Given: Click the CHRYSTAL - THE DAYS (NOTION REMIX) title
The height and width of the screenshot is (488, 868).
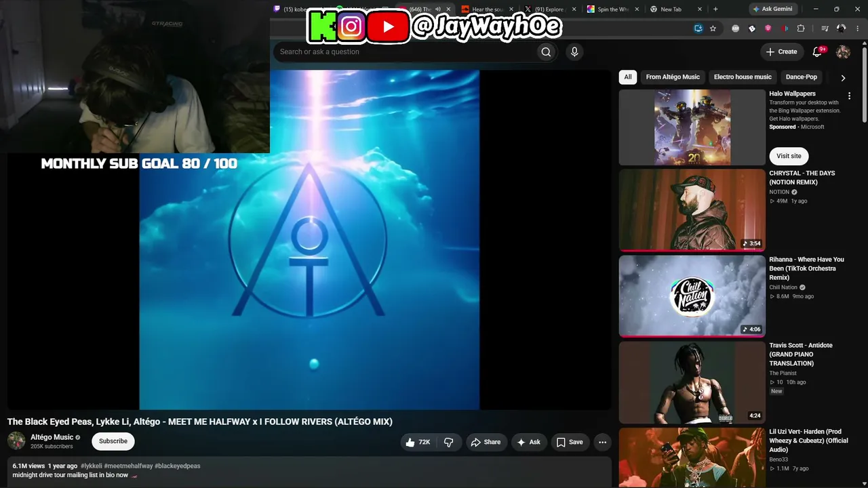Looking at the screenshot, I should (802, 178).
